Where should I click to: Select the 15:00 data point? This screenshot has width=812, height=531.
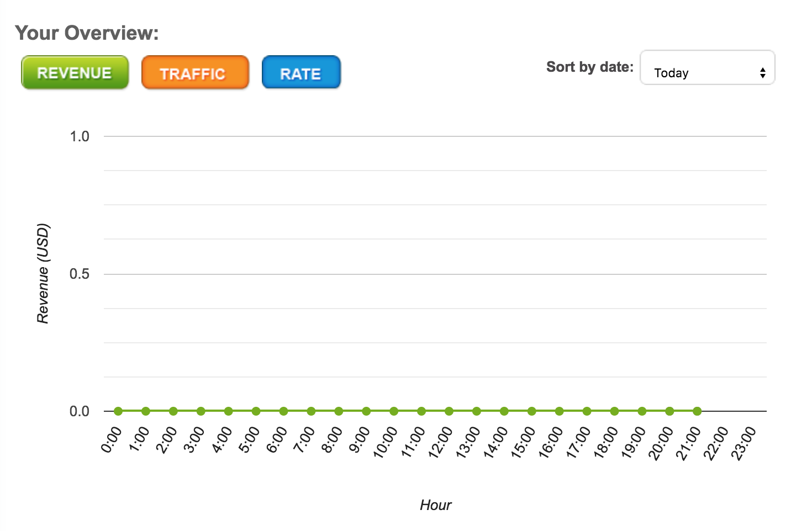coord(531,411)
